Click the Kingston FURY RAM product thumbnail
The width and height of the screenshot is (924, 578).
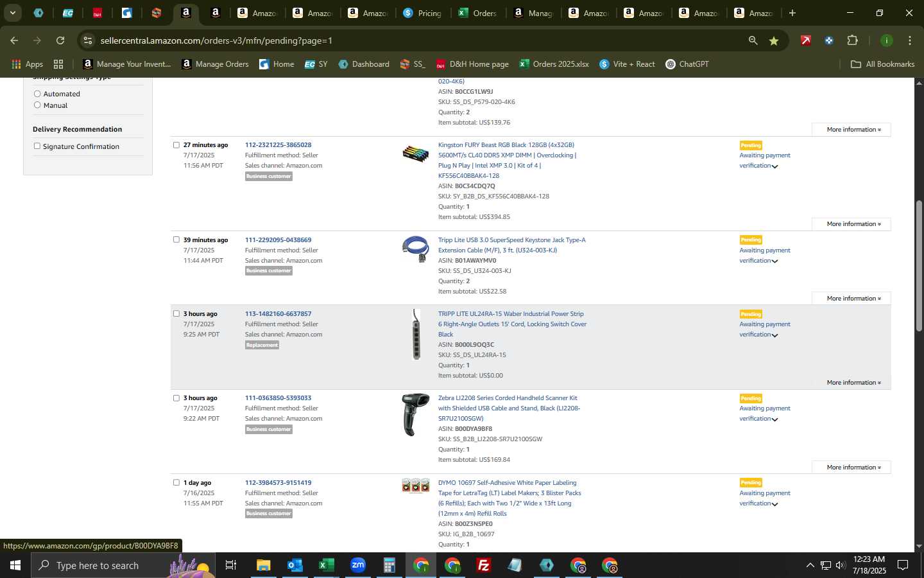coord(415,154)
